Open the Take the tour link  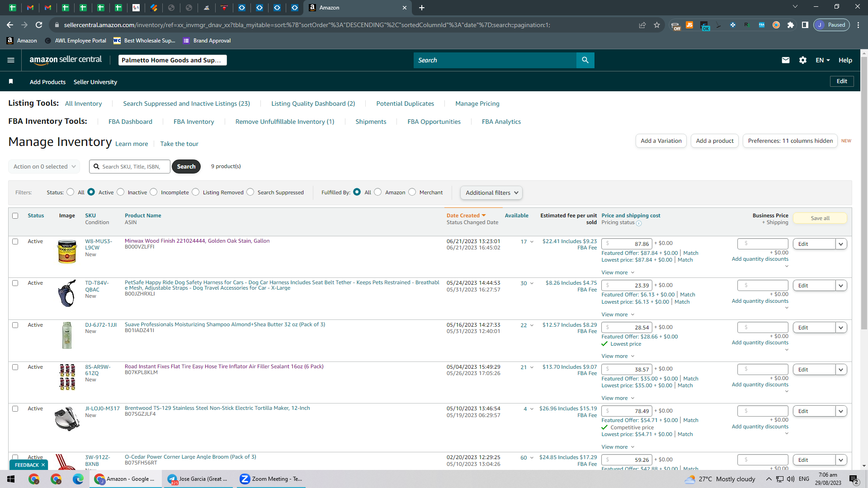[x=179, y=144]
